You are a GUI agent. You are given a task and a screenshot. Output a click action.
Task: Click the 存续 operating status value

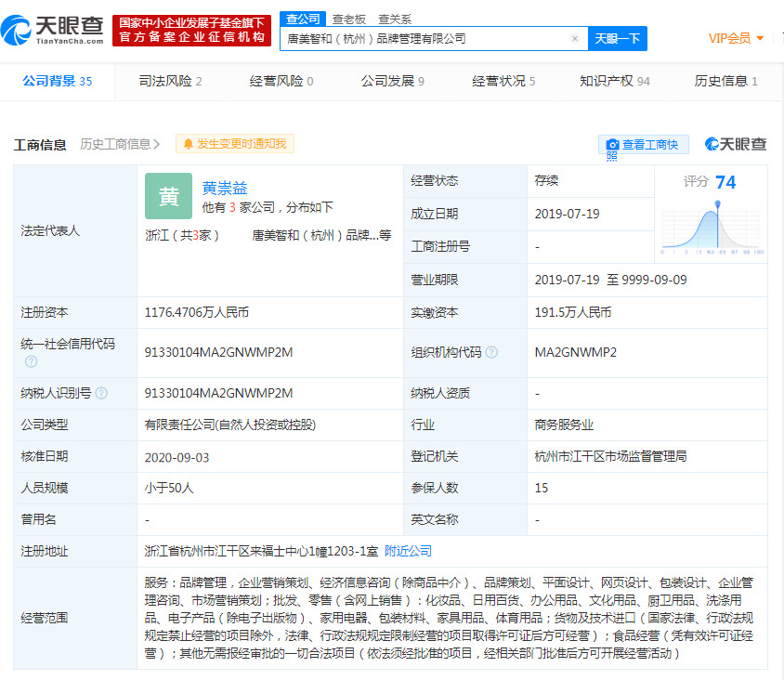pyautogui.click(x=546, y=180)
